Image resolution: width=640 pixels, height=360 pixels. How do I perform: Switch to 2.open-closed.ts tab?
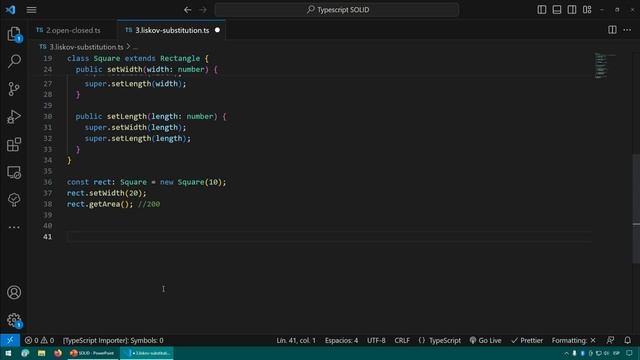click(x=68, y=30)
